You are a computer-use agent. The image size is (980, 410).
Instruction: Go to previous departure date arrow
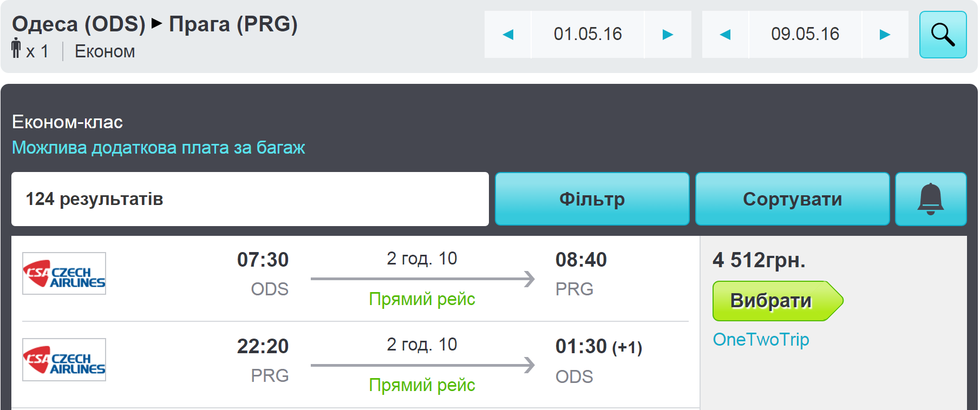(x=508, y=35)
